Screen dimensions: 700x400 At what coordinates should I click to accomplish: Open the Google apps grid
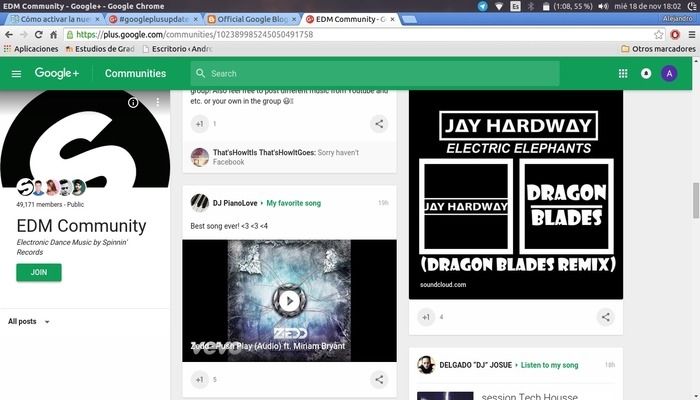click(623, 74)
